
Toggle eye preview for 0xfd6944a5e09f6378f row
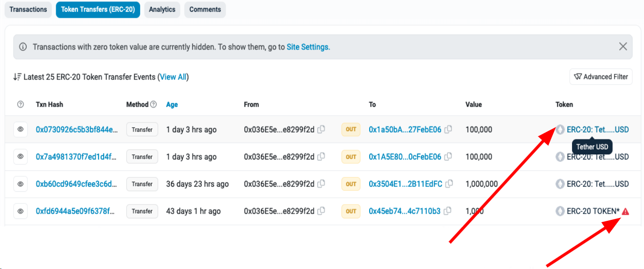[21, 211]
